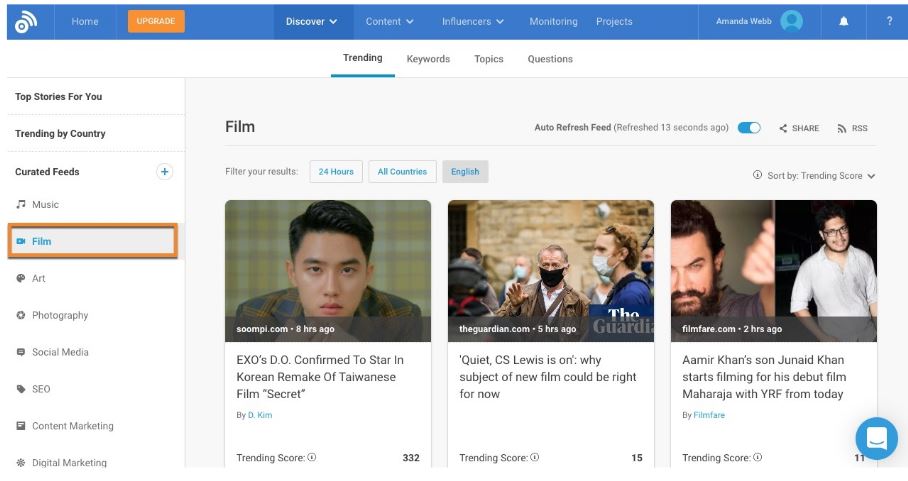Toggle the 24 Hours time filter
The height and width of the screenshot is (481, 908).
click(x=335, y=172)
